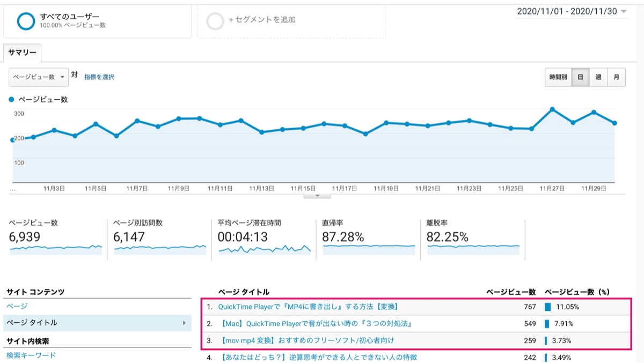Click the 767 pageview value
This screenshot has width=644, height=363.
point(530,307)
